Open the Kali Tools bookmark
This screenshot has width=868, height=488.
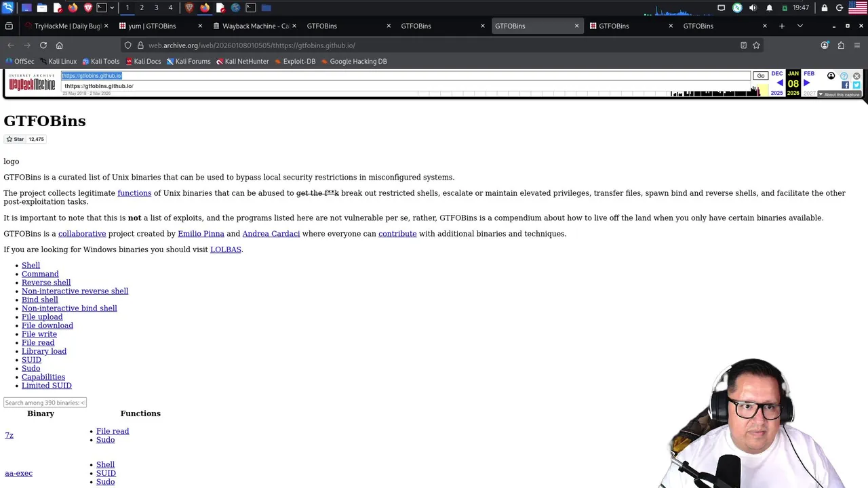(x=100, y=61)
